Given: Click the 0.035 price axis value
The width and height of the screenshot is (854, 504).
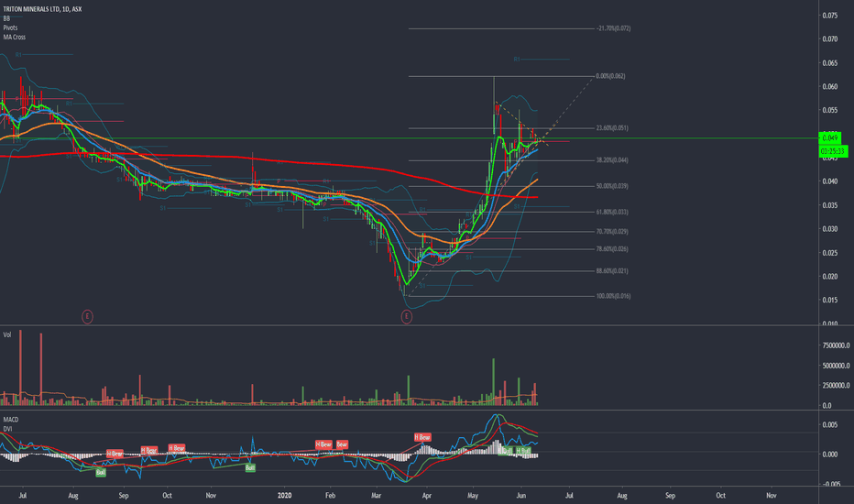Looking at the screenshot, I should coord(830,205).
